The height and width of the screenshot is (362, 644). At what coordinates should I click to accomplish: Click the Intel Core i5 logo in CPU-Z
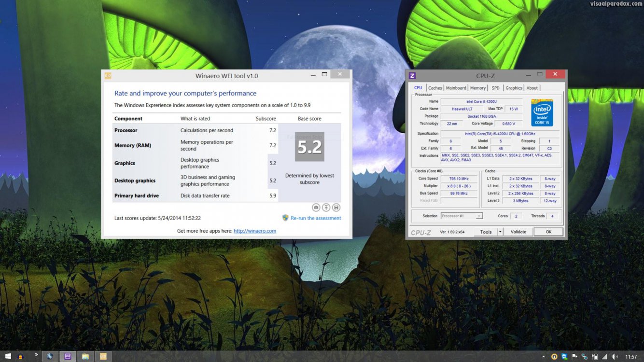point(542,113)
